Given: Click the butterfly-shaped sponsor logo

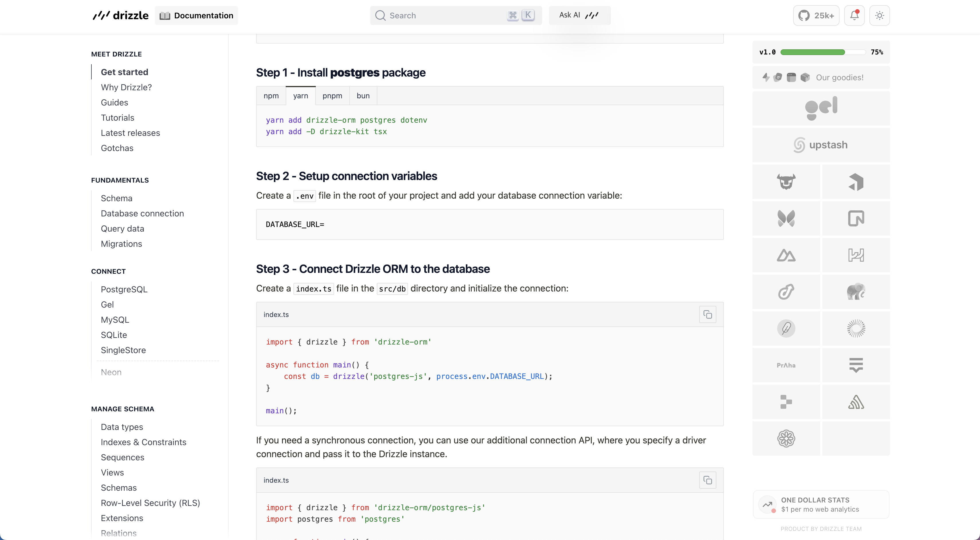Looking at the screenshot, I should 786,218.
